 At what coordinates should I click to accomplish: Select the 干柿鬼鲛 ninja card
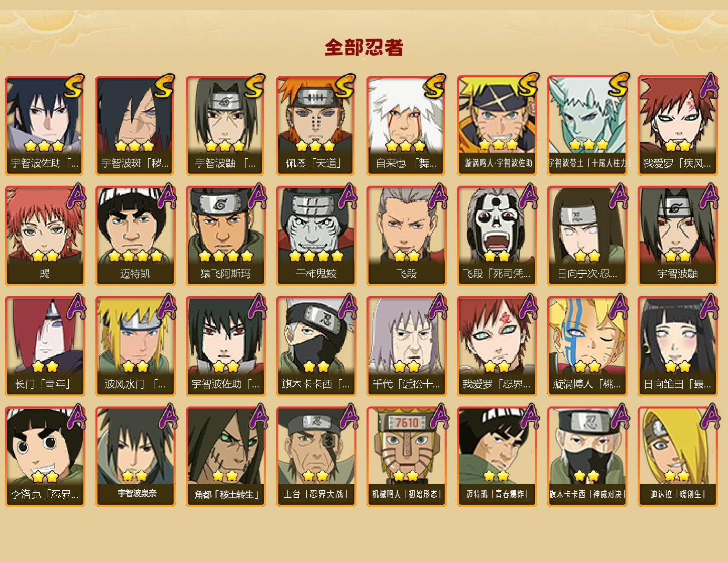(316, 236)
